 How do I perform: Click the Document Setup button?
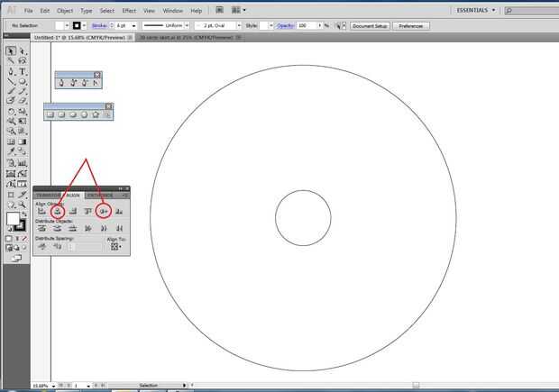tap(370, 26)
